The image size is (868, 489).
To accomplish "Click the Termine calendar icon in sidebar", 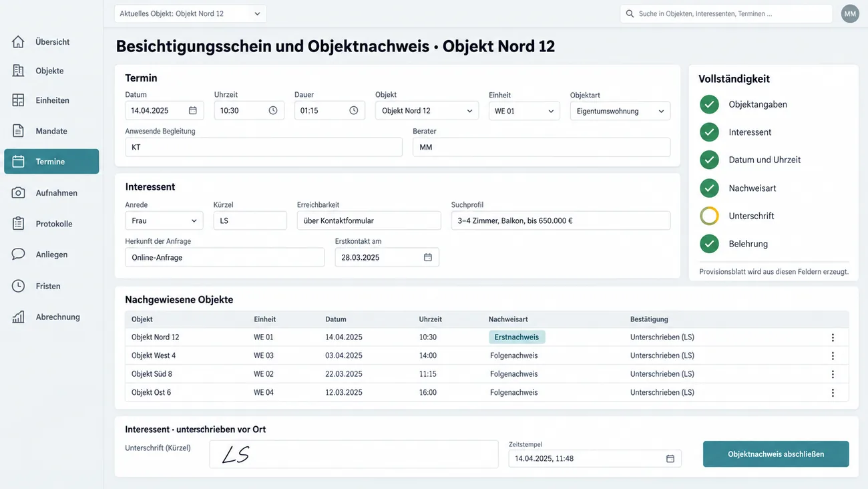I will 19,162.
